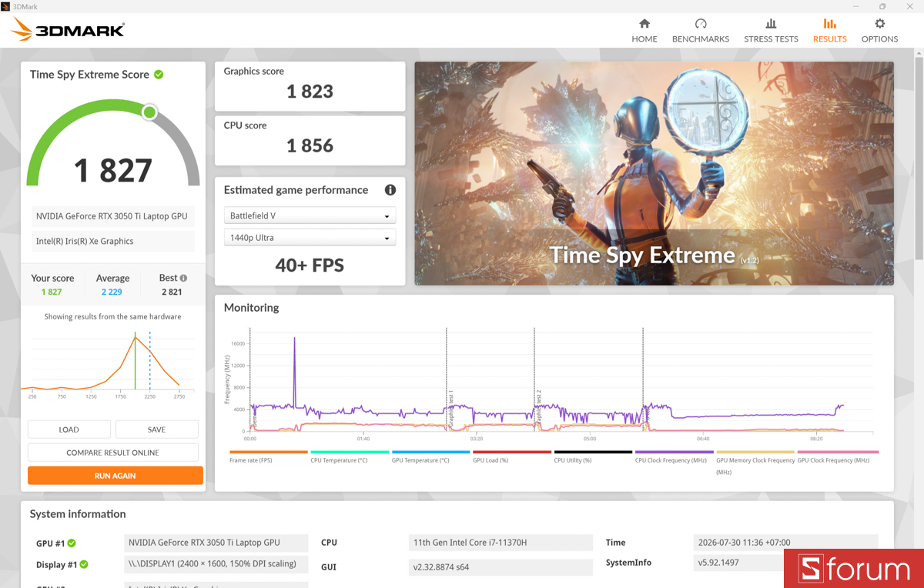Click the Monitoring heading

click(251, 308)
